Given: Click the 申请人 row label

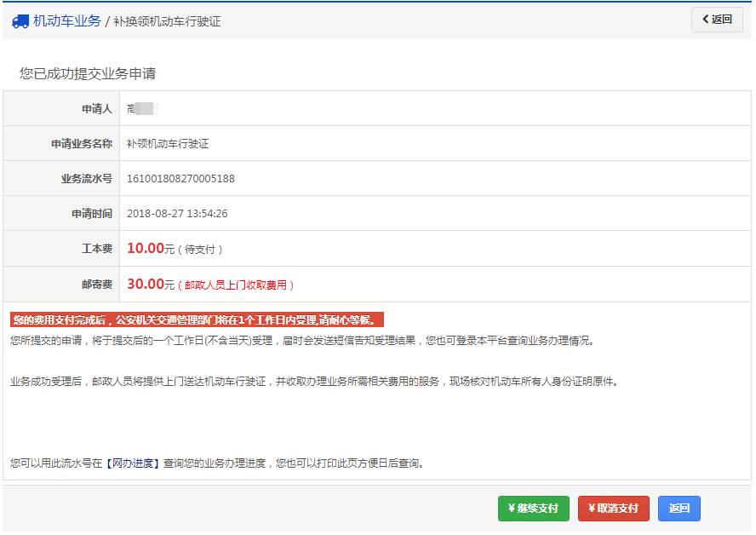Looking at the screenshot, I should (x=96, y=109).
